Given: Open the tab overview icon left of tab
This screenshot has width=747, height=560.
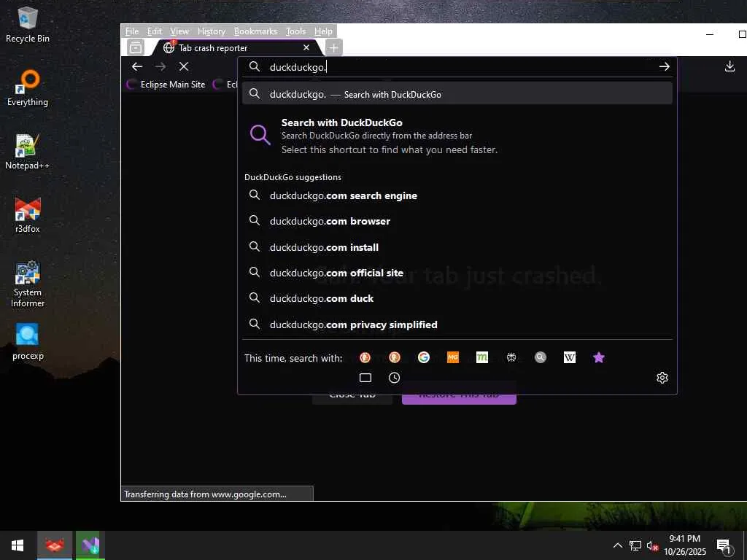Looking at the screenshot, I should (136, 47).
